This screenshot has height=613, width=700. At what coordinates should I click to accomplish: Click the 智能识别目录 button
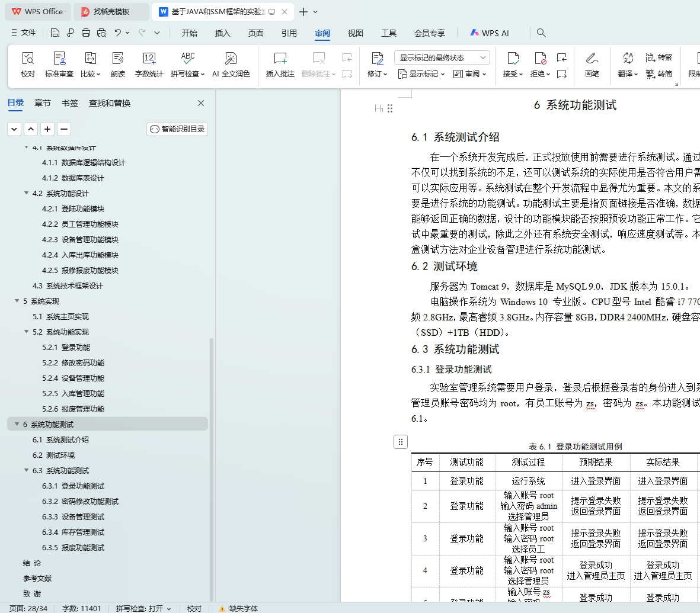coord(177,129)
